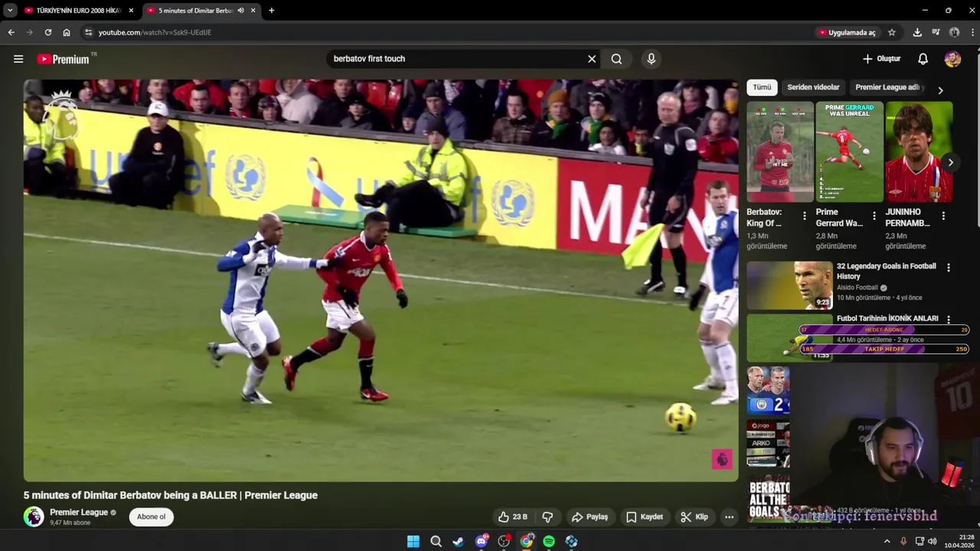This screenshot has height=551, width=980.
Task: Advance the shorts carousel with arrow
Action: point(950,162)
